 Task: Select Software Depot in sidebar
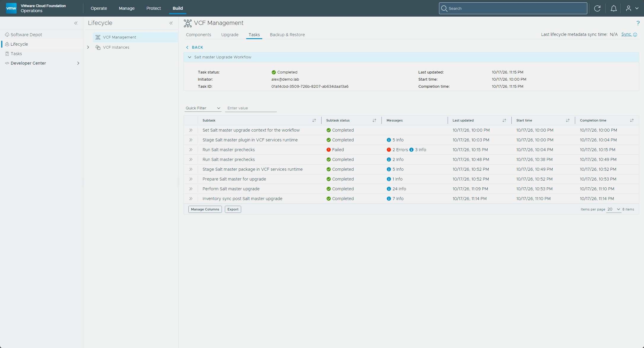[26, 35]
